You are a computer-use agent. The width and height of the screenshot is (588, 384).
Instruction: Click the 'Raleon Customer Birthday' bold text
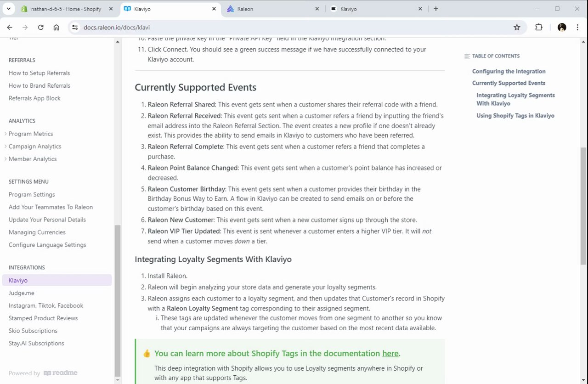186,189
